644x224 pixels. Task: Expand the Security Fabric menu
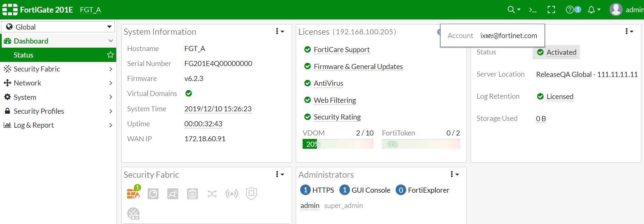[58, 69]
